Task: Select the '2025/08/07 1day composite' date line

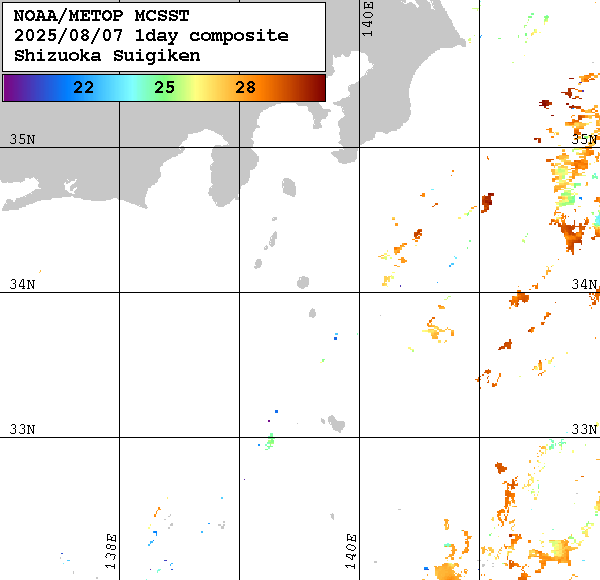Action: (x=151, y=36)
